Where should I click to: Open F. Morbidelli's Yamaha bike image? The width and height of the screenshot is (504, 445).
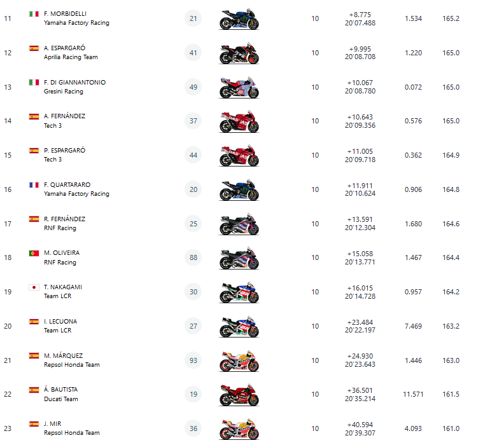[x=239, y=19]
